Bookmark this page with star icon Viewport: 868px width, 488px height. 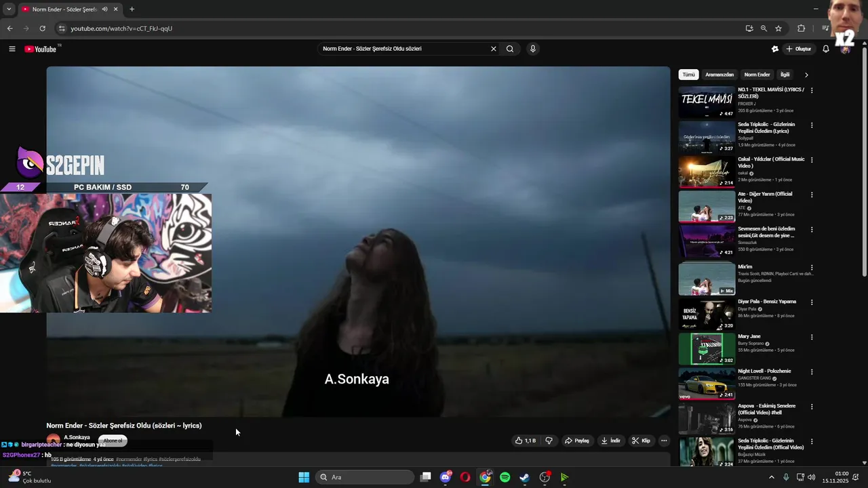tap(778, 28)
